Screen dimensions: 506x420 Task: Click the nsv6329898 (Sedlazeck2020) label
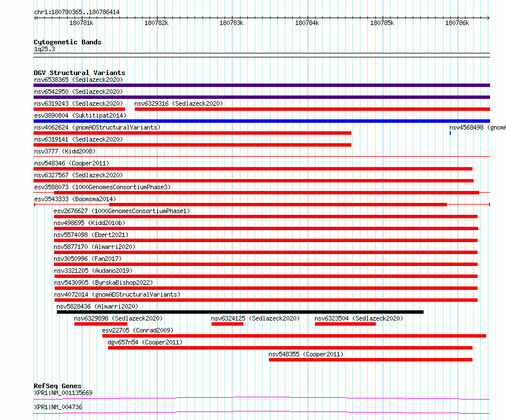tap(118, 318)
